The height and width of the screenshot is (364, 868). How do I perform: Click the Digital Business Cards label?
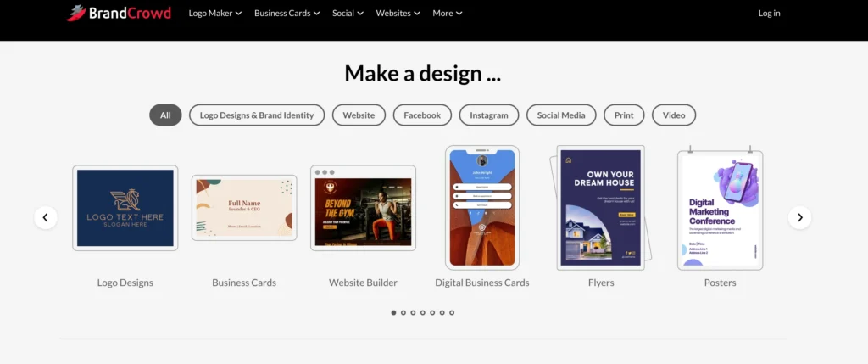[482, 283]
